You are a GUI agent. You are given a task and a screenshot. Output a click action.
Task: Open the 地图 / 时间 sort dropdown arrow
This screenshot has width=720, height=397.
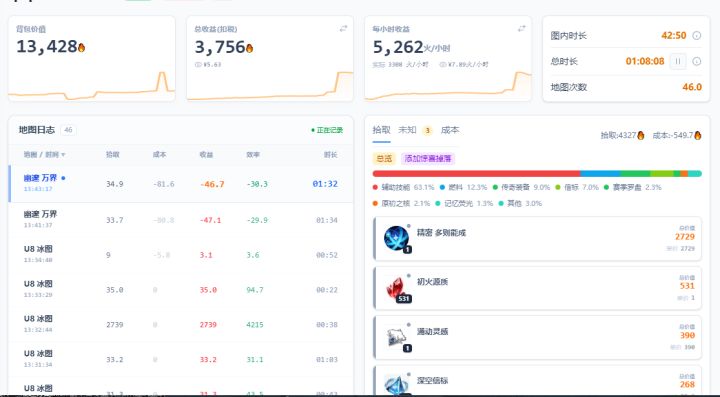point(63,155)
